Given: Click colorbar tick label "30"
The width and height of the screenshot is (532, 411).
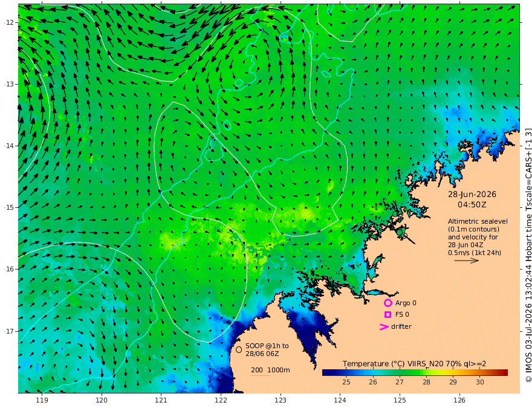Looking at the screenshot, I should click(x=480, y=382).
